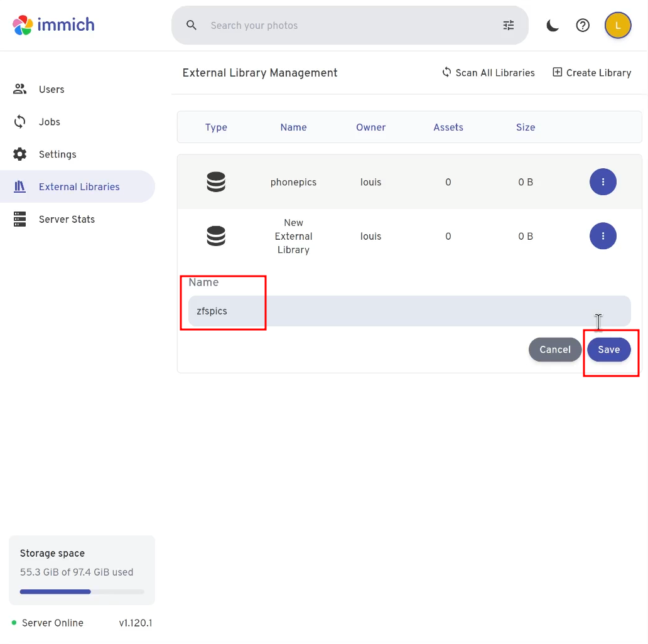This screenshot has width=648, height=644.
Task: Click 0 B size of New External Library row
Action: (526, 236)
